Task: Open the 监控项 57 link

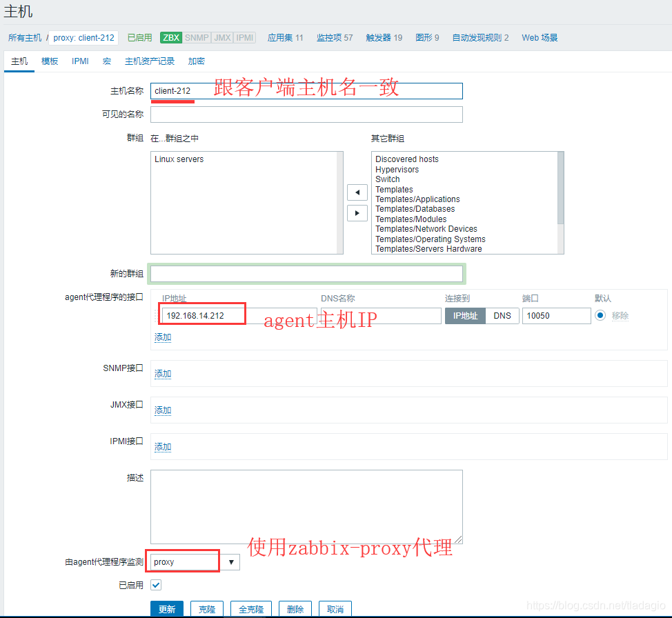Action: [335, 38]
